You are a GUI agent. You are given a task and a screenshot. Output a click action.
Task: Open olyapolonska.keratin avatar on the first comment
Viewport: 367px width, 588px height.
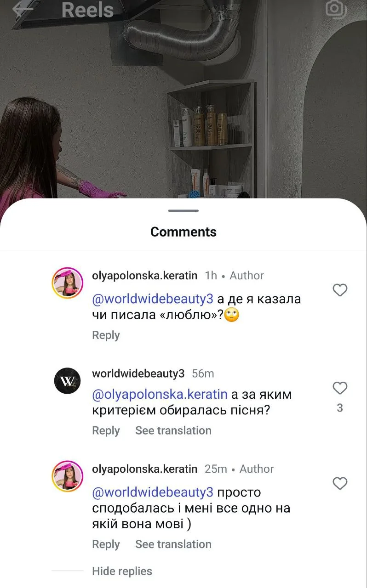click(67, 283)
